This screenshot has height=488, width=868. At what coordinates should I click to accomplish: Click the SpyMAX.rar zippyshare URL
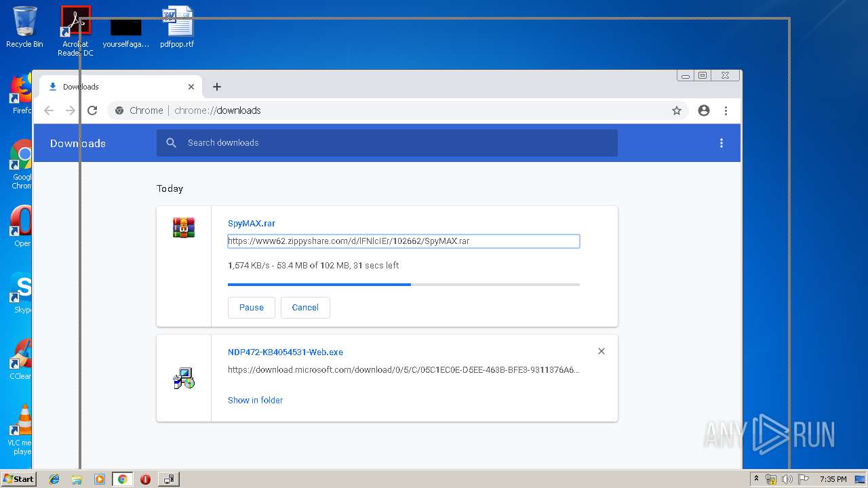[x=403, y=241]
